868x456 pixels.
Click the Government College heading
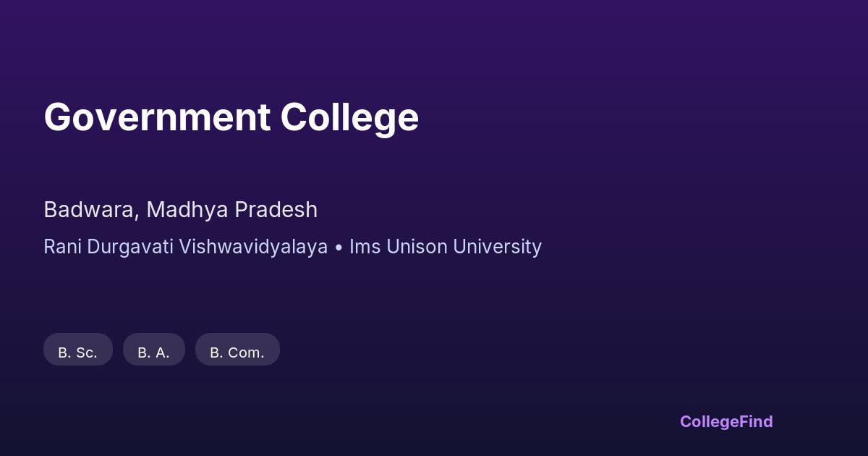(x=231, y=117)
